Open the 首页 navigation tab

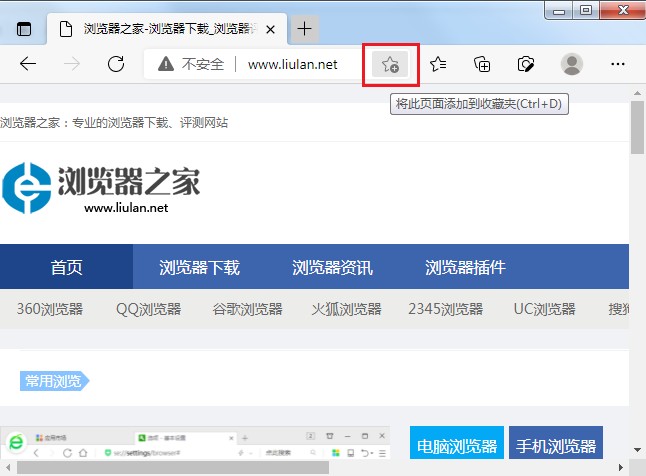(66, 267)
